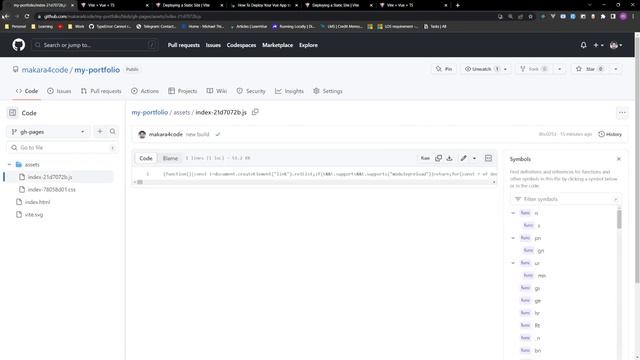This screenshot has height=360, width=640.
Task: Open assets breadcrumb link
Action: 182,112
